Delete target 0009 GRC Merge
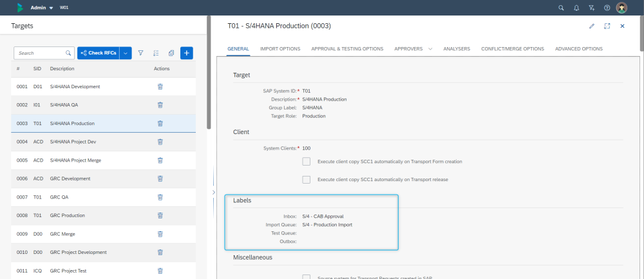The image size is (644, 279). point(160,234)
